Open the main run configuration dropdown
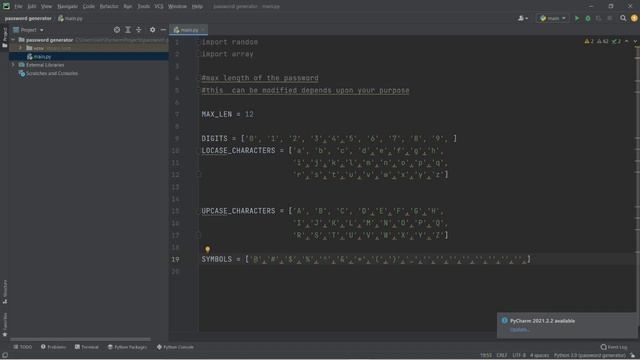The width and height of the screenshot is (640, 360). (x=553, y=18)
